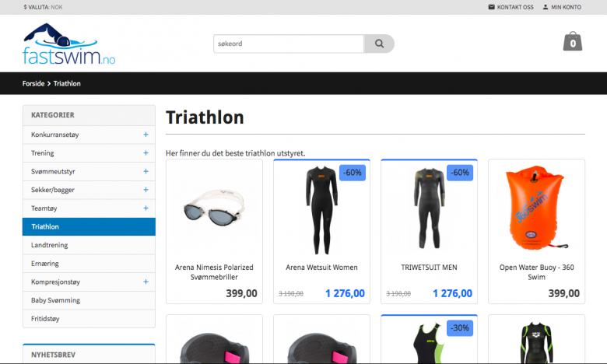
Task: Open Arena Nimesis Polarized Svømmebriller product link
Action: [214, 272]
